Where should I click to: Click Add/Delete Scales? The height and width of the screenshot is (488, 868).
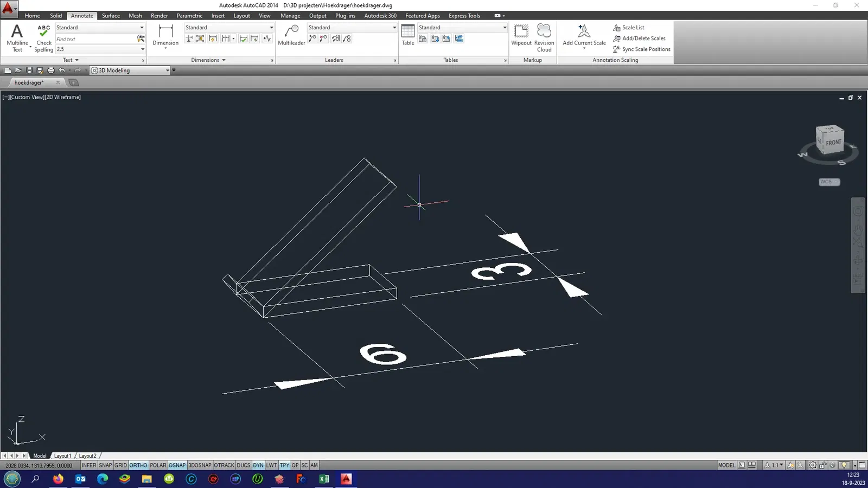[x=639, y=38]
